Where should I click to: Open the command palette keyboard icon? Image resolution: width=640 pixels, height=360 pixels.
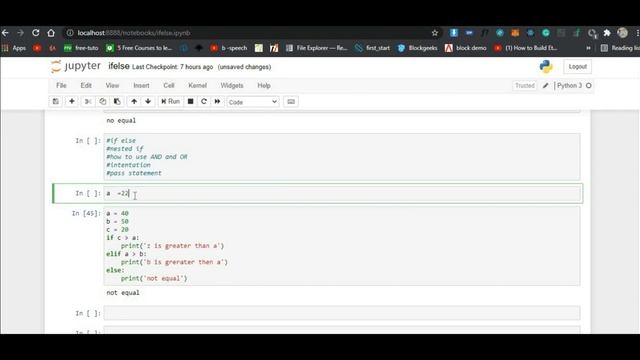[x=291, y=102]
